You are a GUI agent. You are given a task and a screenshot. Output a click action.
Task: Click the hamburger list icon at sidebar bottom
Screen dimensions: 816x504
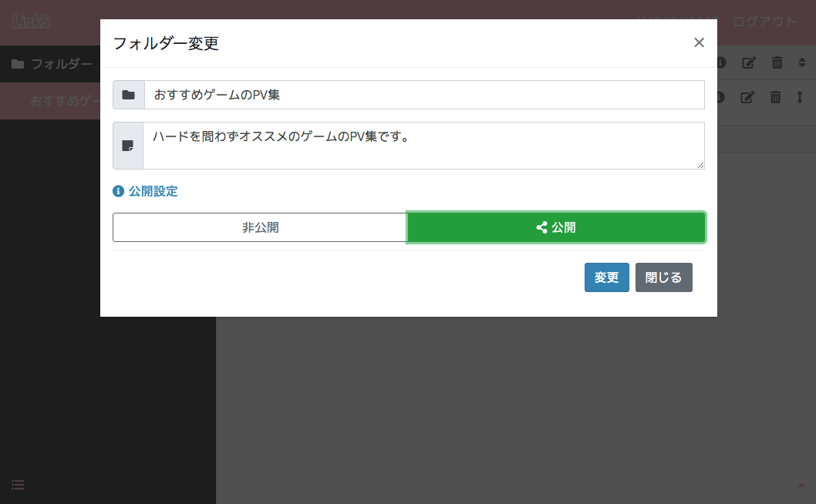[17, 484]
